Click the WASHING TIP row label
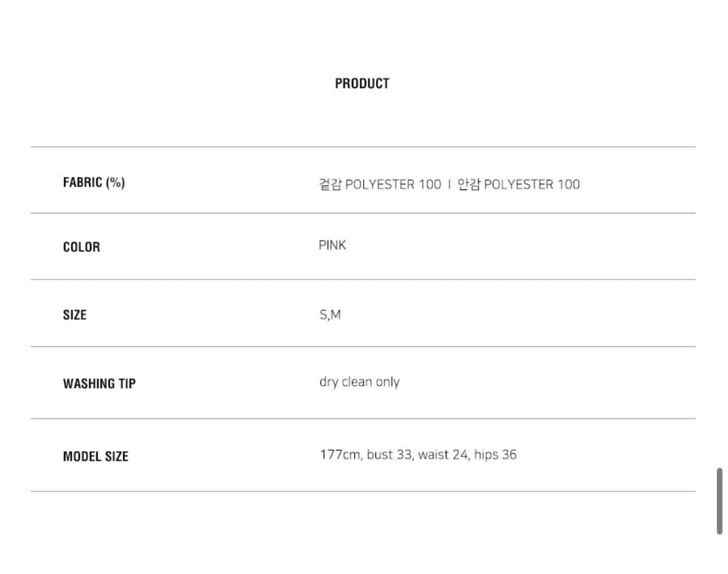 coord(99,384)
